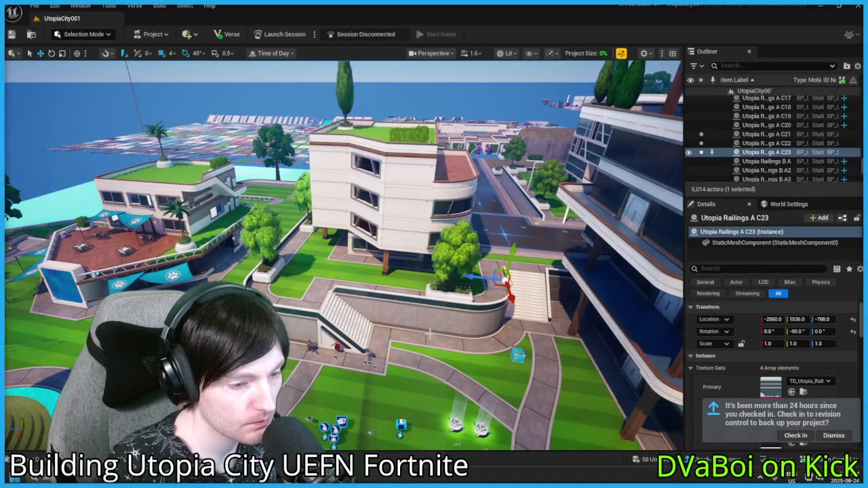Collapse the Transform section

(x=690, y=307)
